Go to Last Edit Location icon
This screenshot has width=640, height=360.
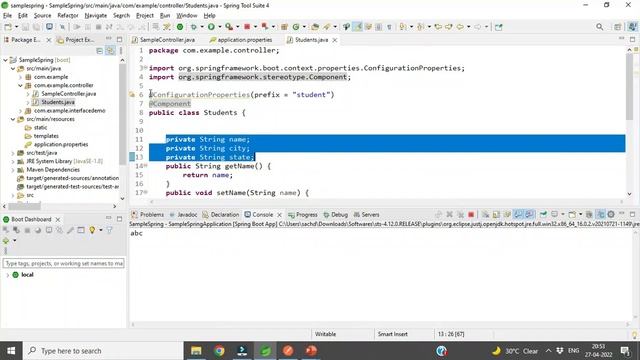click(438, 27)
